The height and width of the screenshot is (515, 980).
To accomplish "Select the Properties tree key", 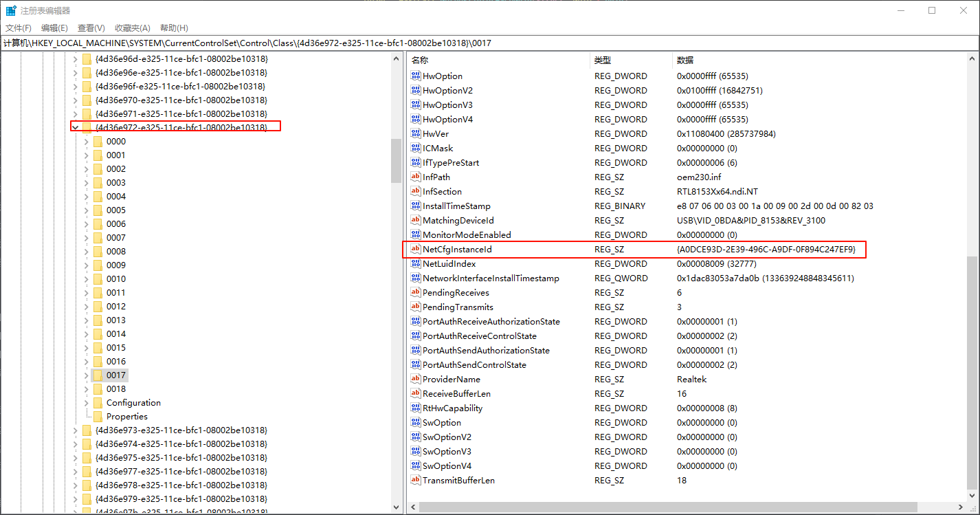I will click(126, 417).
